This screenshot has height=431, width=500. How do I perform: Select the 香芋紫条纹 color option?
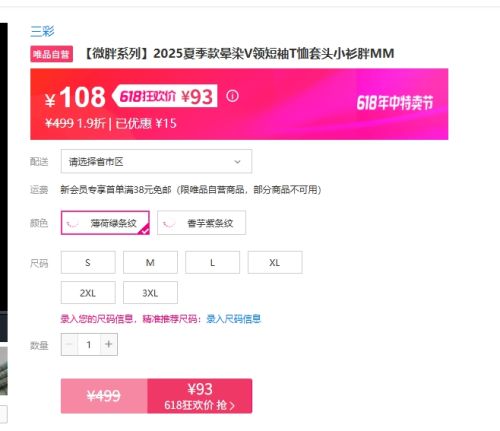[201, 223]
